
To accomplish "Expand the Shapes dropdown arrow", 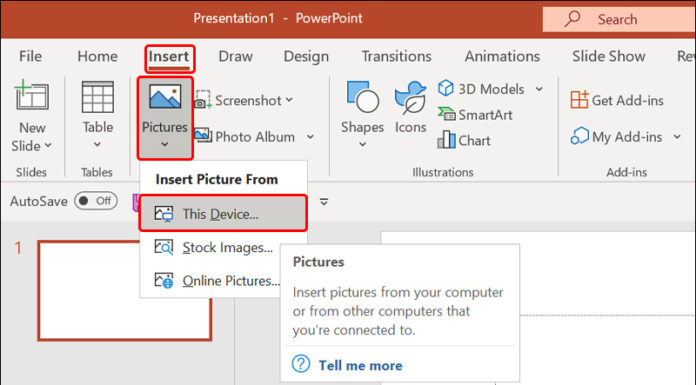I will pos(362,144).
